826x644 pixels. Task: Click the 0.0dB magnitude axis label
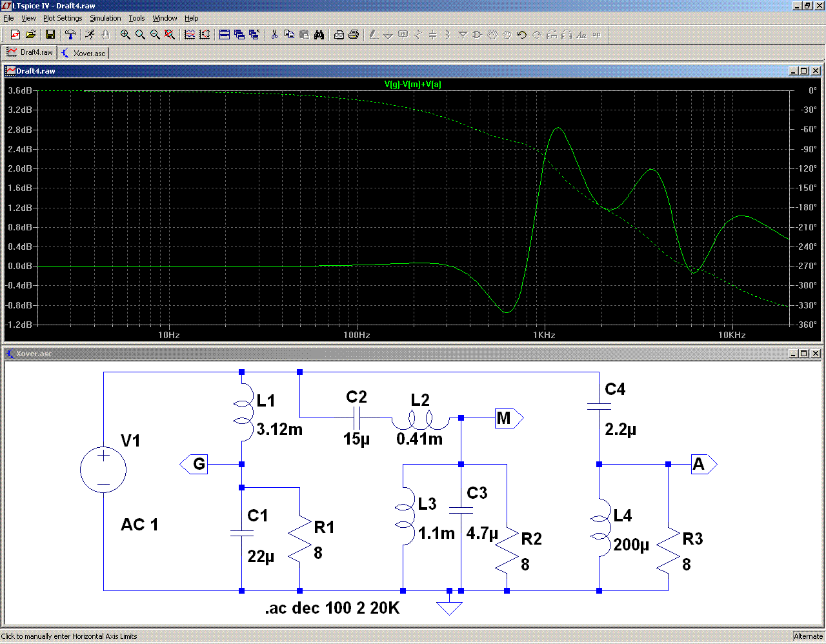tap(20, 266)
